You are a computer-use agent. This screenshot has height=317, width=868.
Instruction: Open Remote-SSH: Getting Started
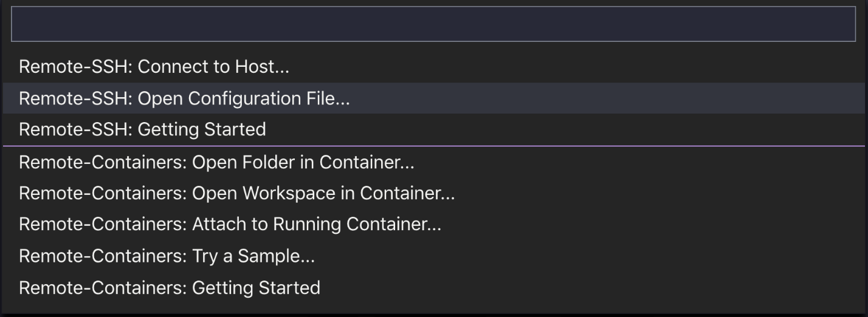tap(143, 129)
